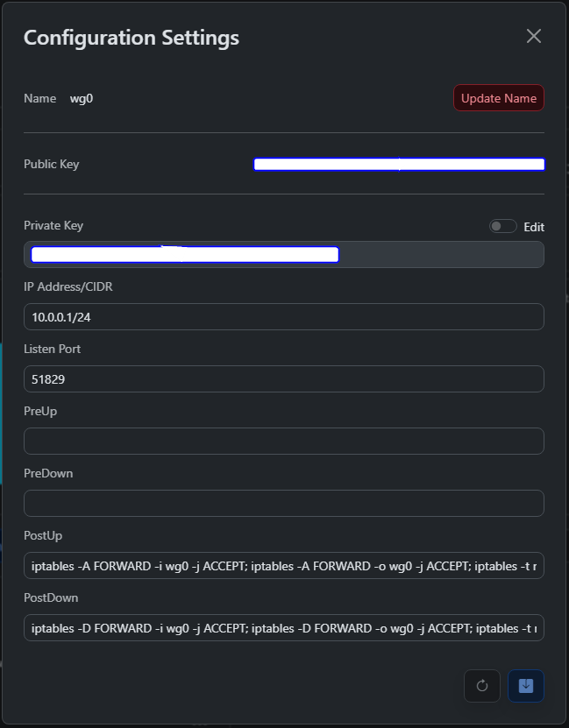This screenshot has width=569, height=728.
Task: Click the wg0 configuration name text
Action: click(82, 98)
